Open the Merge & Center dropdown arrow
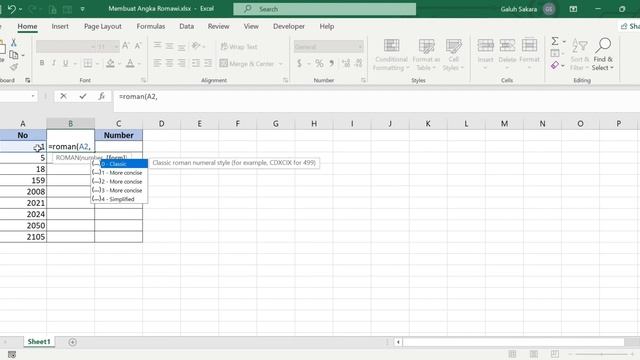640x360 pixels. (280, 64)
